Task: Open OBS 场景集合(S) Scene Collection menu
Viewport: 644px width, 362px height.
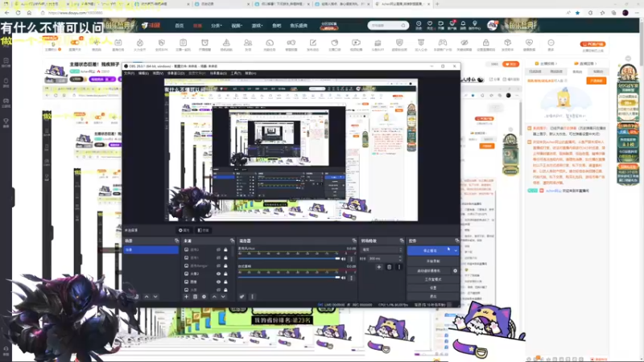Action: click(218, 73)
